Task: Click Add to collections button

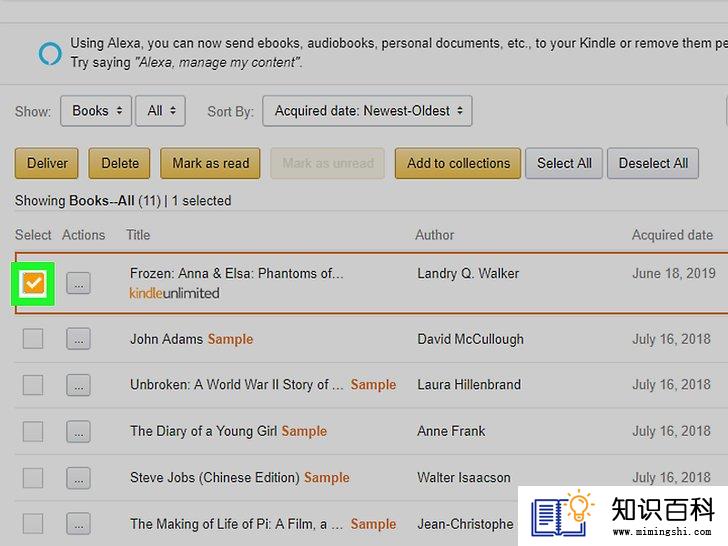Action: [458, 163]
